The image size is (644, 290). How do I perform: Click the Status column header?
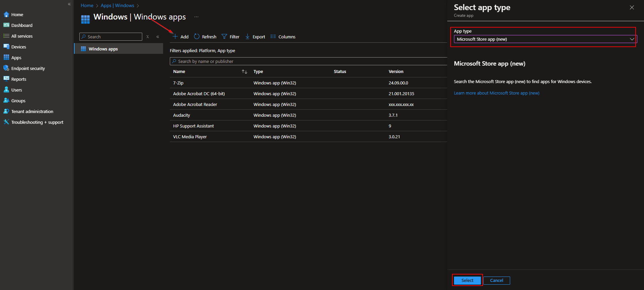[x=340, y=72]
